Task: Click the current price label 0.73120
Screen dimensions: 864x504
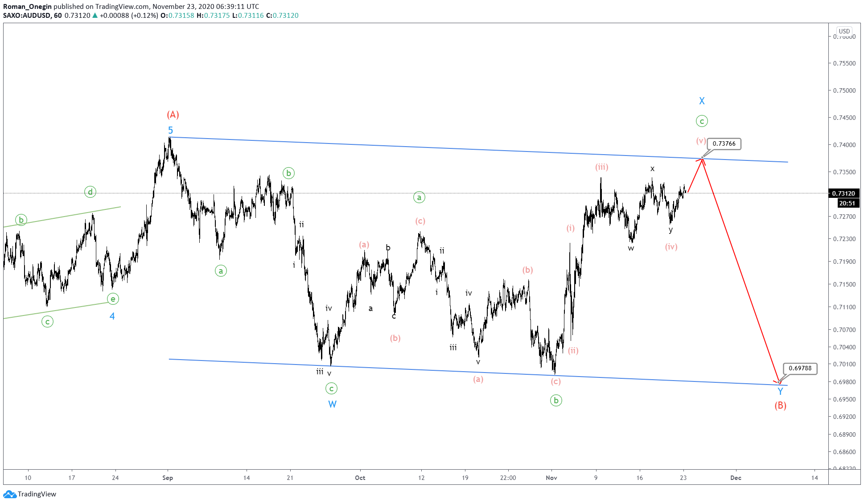Action: [843, 193]
